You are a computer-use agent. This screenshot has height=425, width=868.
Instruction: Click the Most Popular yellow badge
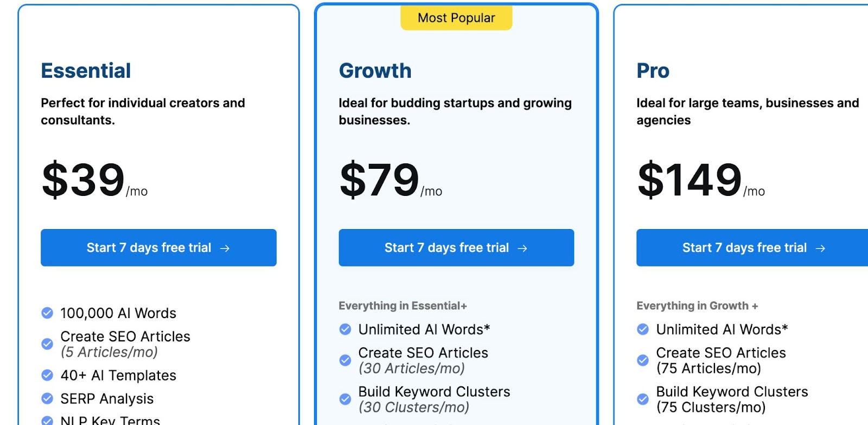coord(456,18)
